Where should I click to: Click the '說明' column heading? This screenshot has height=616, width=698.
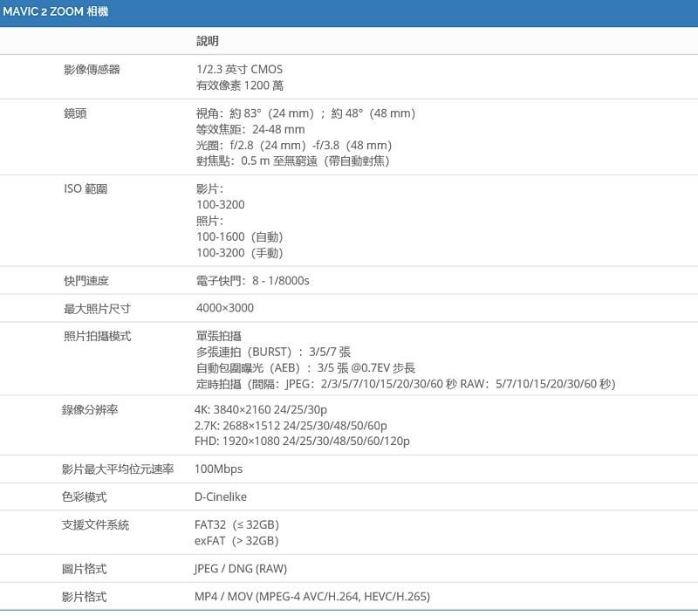[208, 41]
